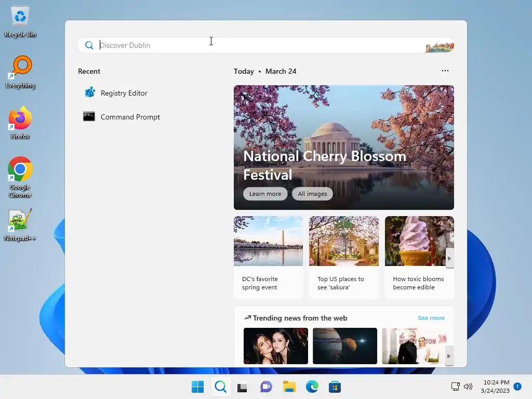Open the clock and date in taskbar
Viewport: 532px width, 399px height.
(x=495, y=387)
